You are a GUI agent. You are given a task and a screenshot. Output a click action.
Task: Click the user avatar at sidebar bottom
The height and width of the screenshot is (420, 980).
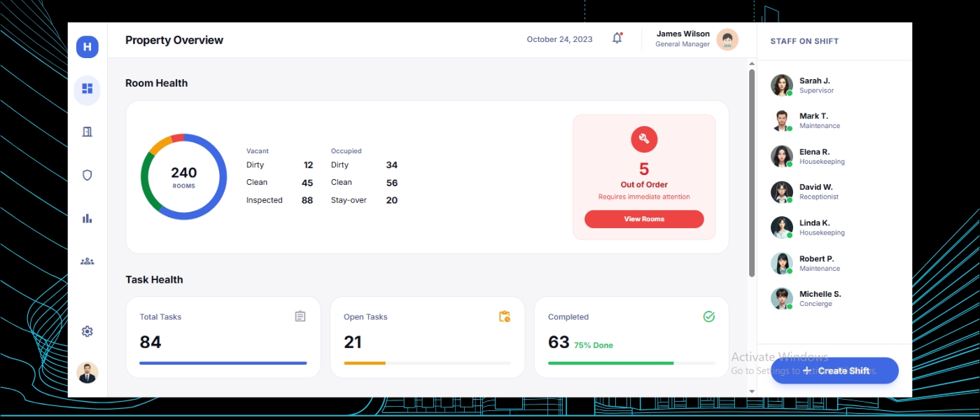(87, 372)
